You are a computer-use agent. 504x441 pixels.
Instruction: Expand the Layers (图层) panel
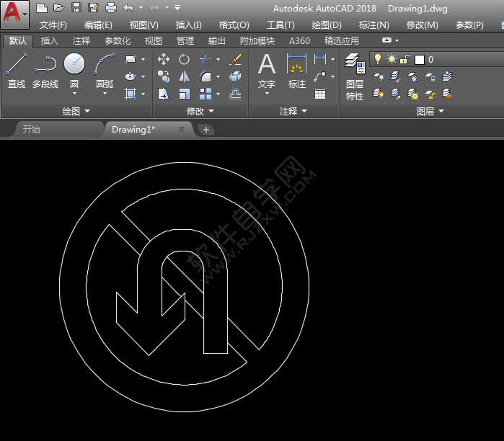430,111
